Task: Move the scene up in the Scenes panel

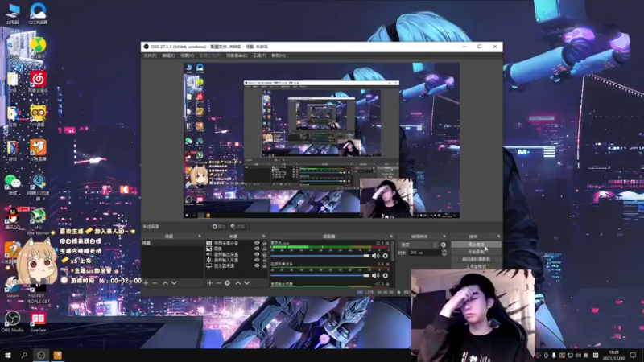Action: click(x=165, y=283)
